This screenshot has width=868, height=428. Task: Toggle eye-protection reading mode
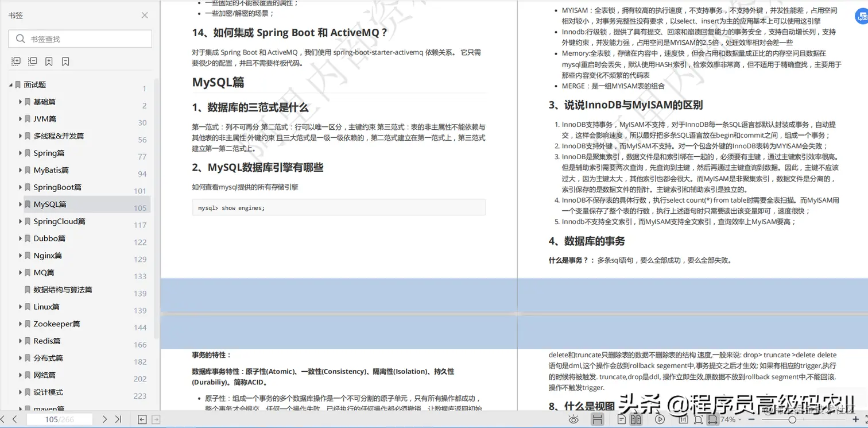(574, 419)
